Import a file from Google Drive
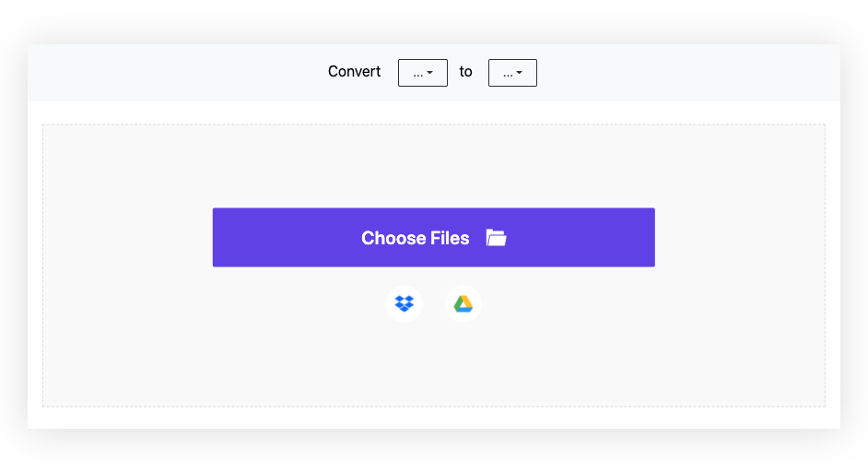 [463, 303]
